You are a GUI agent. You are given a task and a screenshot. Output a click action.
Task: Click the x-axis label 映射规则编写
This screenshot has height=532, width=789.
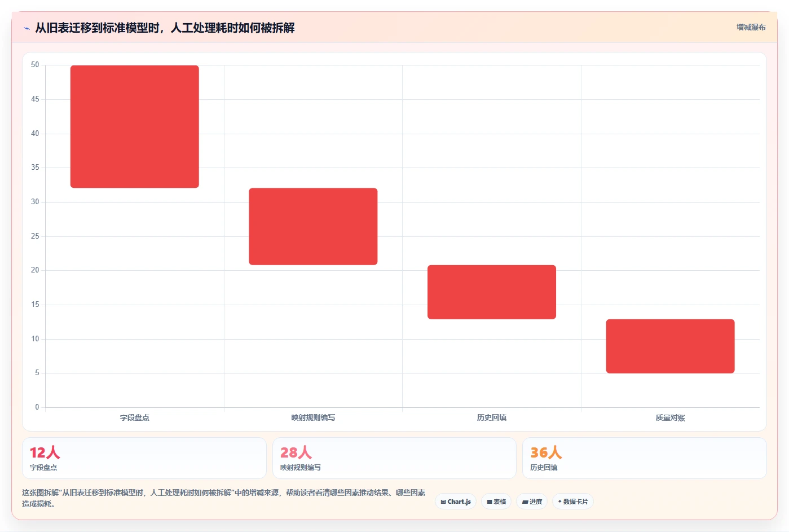pos(313,417)
